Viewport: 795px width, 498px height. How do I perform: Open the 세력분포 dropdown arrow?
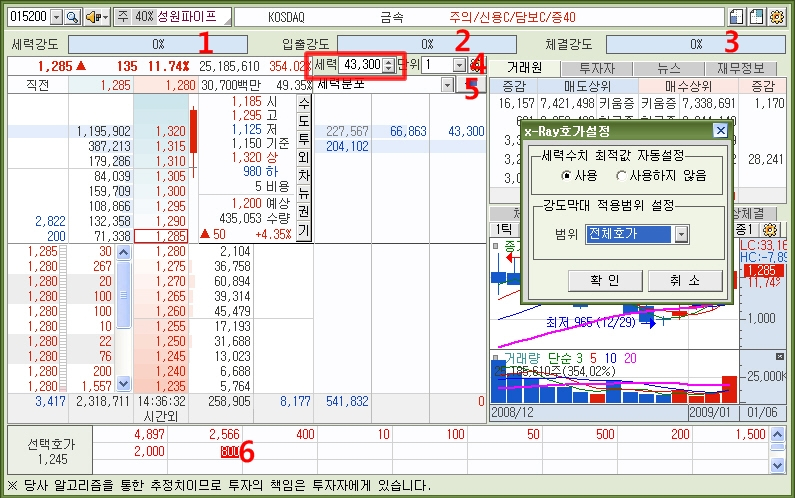pos(447,85)
